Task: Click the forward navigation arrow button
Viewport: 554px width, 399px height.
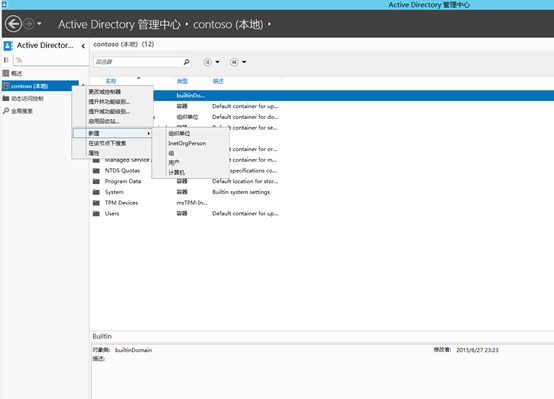Action: click(29, 24)
